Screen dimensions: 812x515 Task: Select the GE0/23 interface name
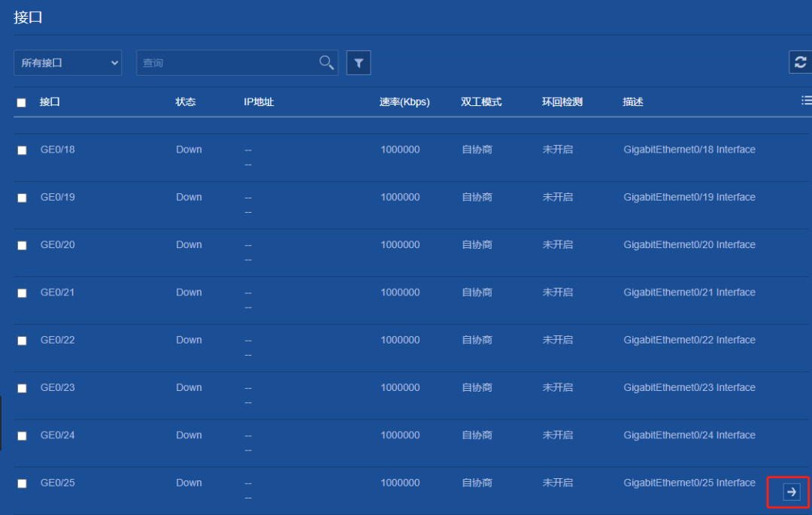[x=57, y=388]
